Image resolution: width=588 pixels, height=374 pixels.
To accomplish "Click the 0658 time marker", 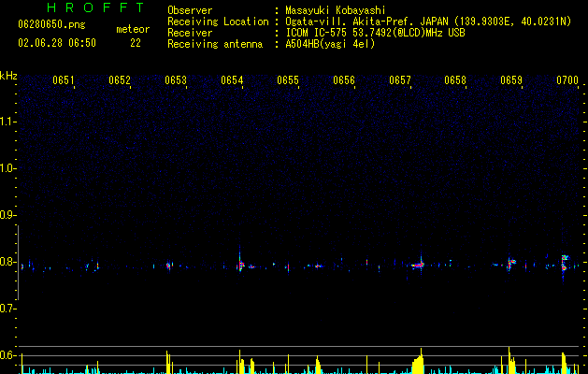I will click(x=455, y=80).
